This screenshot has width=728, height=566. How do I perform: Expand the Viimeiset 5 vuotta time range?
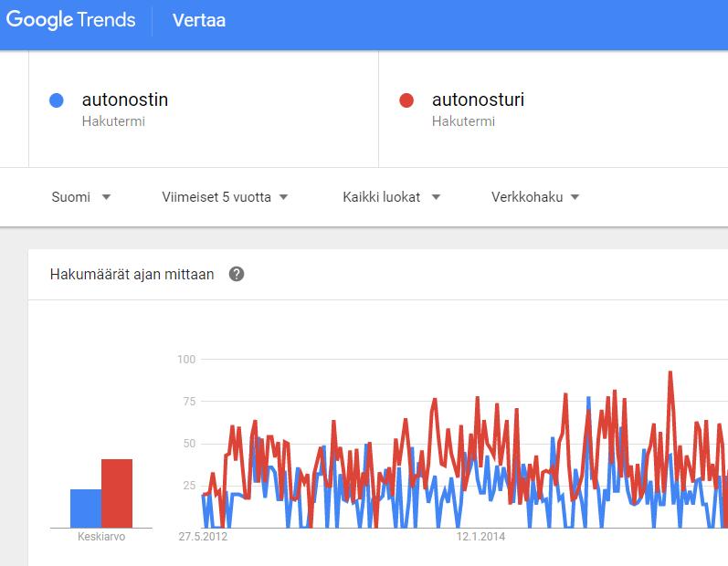click(225, 197)
